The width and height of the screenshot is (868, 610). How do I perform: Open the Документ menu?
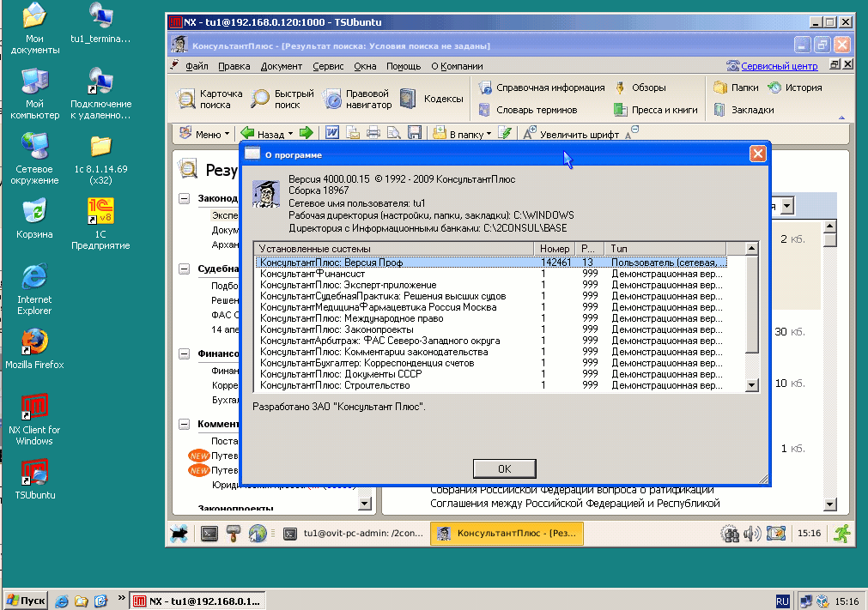[282, 66]
